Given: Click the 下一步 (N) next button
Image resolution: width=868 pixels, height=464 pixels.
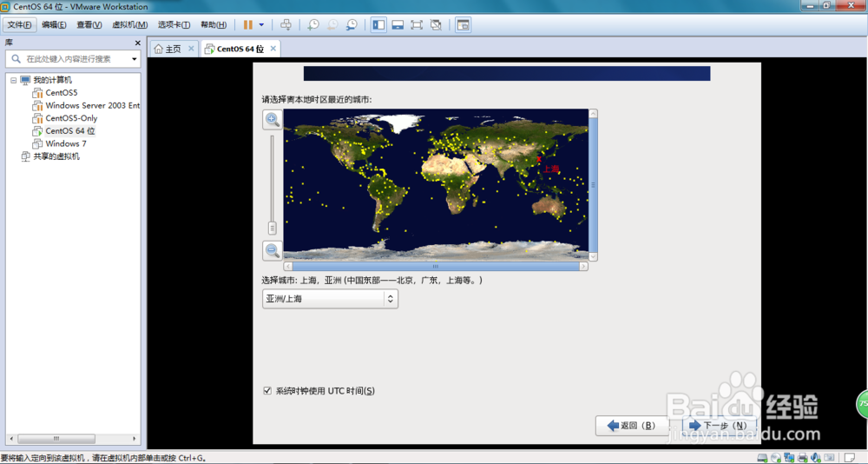Looking at the screenshot, I should (720, 426).
